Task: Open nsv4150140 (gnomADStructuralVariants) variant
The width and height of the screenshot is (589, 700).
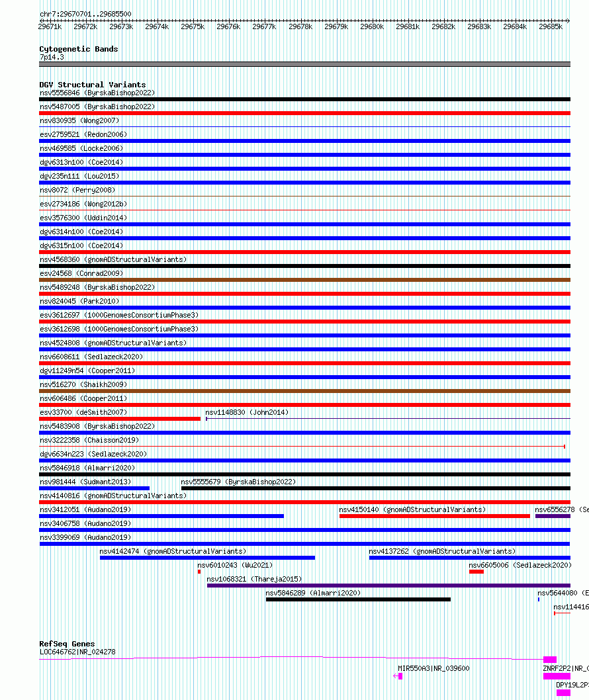Action: click(412, 509)
